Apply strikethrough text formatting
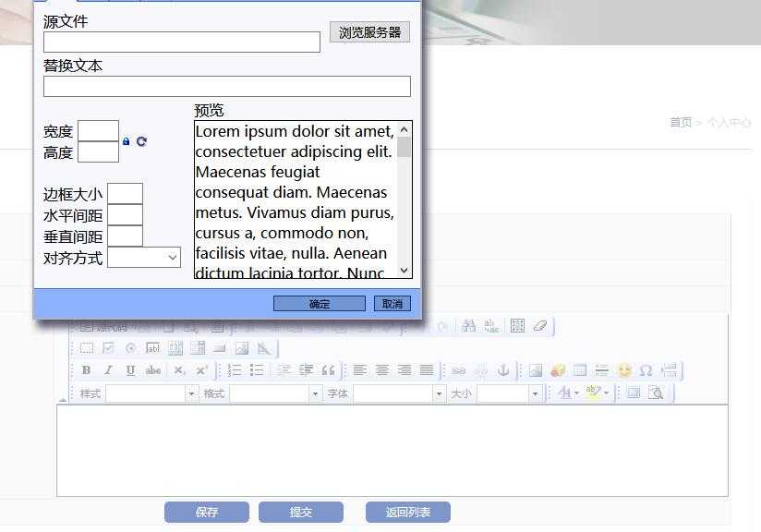 click(153, 370)
